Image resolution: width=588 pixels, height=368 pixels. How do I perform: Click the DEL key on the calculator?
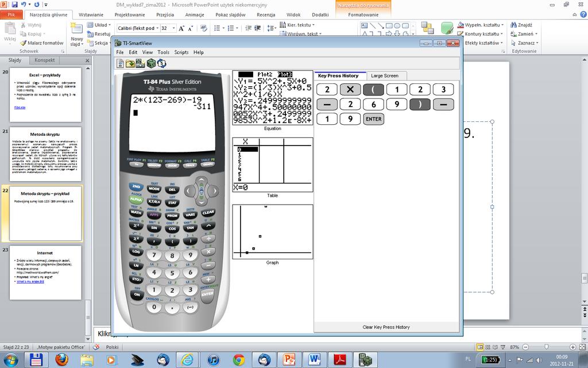172,190
